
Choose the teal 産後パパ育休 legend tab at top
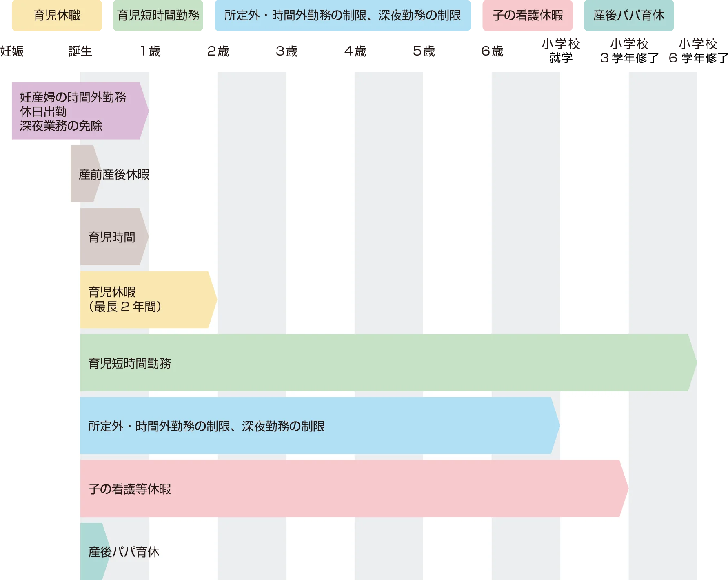pyautogui.click(x=628, y=16)
